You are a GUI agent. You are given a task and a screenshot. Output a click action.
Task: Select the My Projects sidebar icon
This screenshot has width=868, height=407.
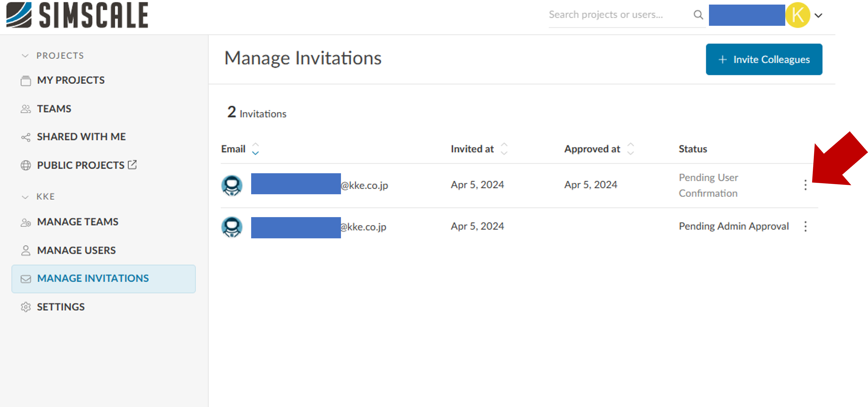pos(26,80)
